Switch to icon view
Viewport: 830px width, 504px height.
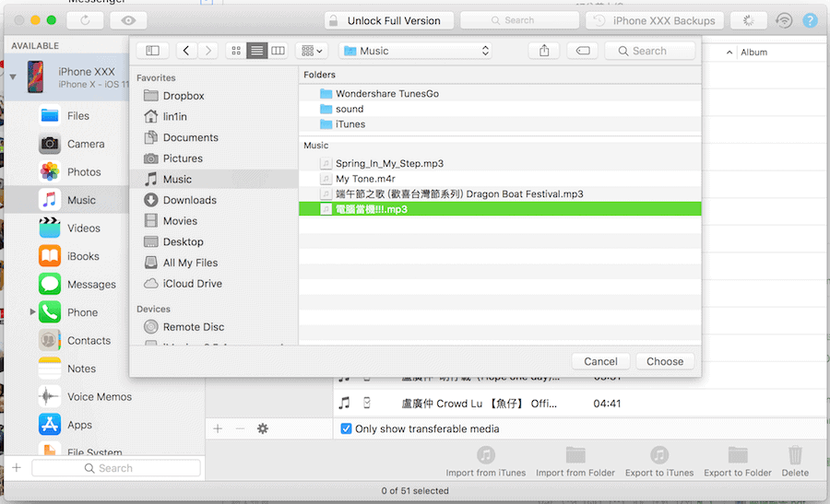[236, 51]
